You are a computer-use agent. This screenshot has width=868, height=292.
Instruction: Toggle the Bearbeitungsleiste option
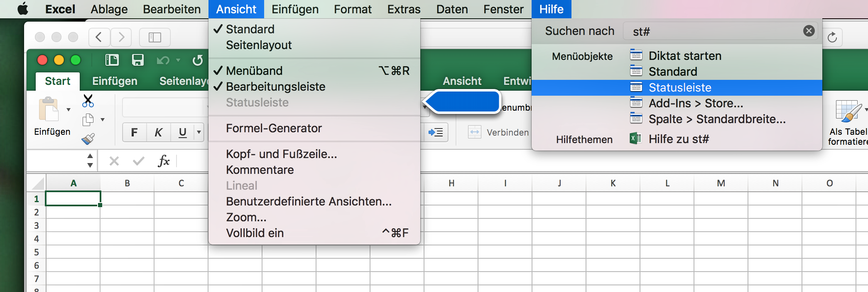(x=314, y=87)
